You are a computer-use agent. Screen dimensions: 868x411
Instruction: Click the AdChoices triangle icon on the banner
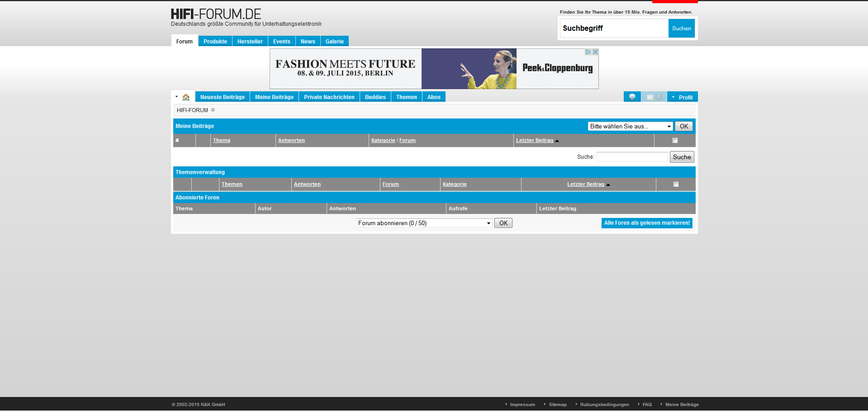(588, 52)
